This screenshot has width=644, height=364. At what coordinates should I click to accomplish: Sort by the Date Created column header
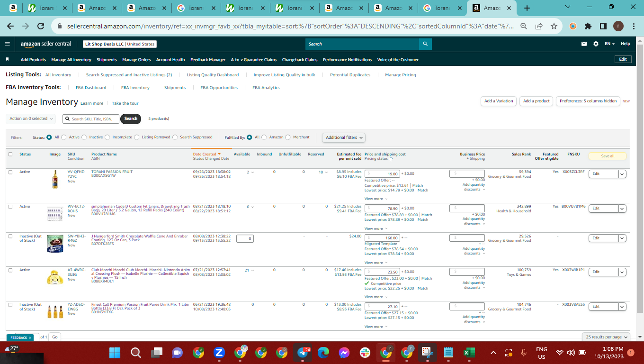(207, 154)
